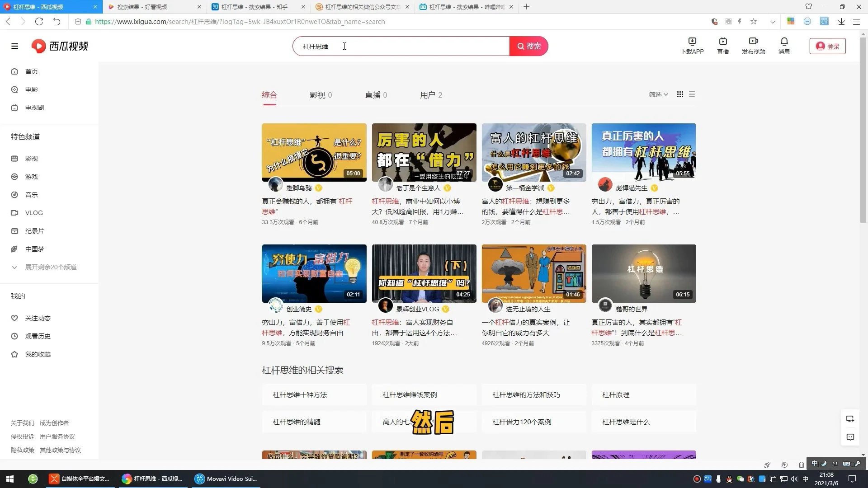This screenshot has width=868, height=488.
Task: Open 关注动态 under 我的
Action: point(38,318)
